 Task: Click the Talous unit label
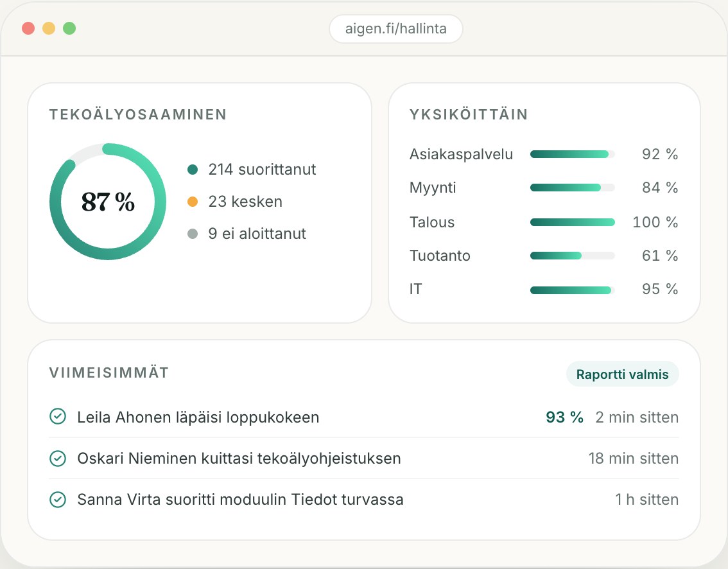pyautogui.click(x=432, y=222)
